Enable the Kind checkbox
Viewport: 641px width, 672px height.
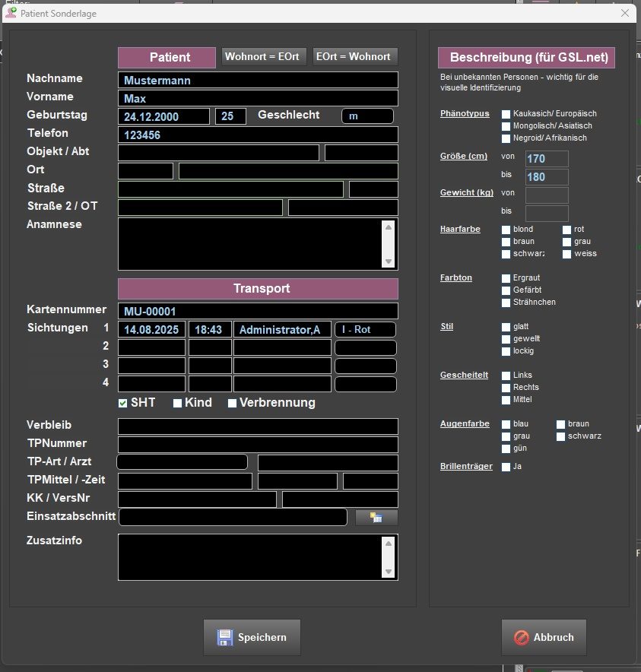[x=178, y=403]
